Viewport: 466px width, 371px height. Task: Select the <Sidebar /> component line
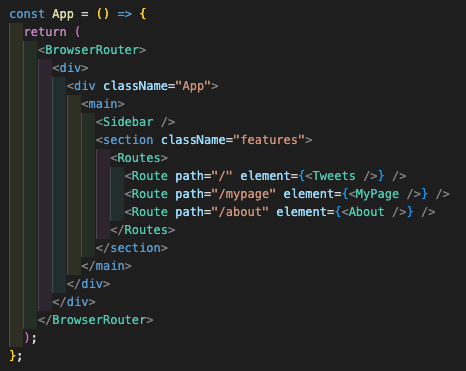click(x=135, y=122)
